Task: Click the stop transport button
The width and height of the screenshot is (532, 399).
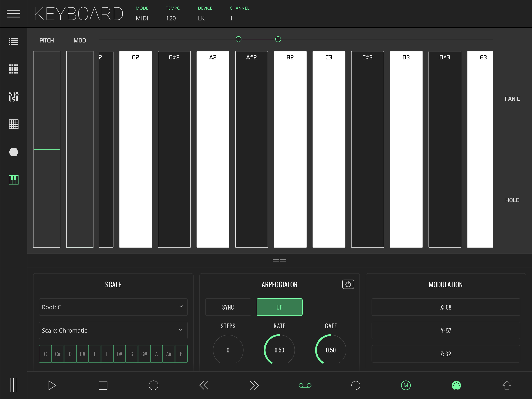Action: coord(103,385)
